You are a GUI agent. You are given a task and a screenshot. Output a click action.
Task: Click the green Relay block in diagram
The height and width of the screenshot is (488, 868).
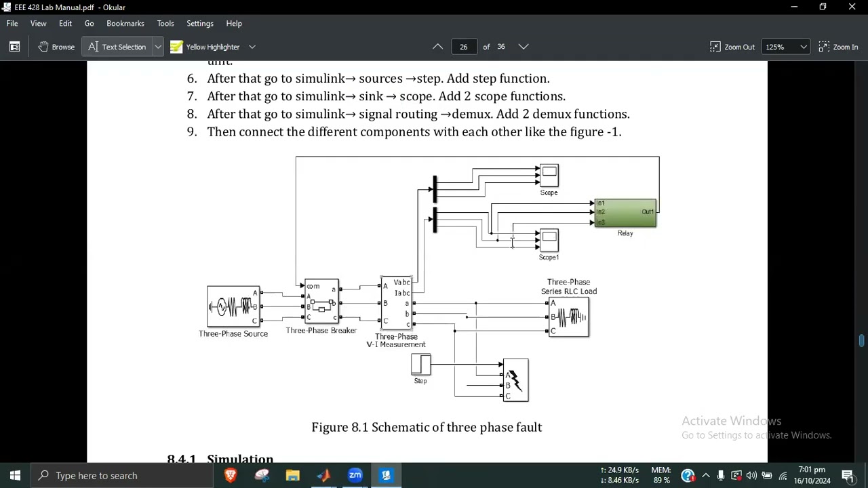tap(625, 213)
